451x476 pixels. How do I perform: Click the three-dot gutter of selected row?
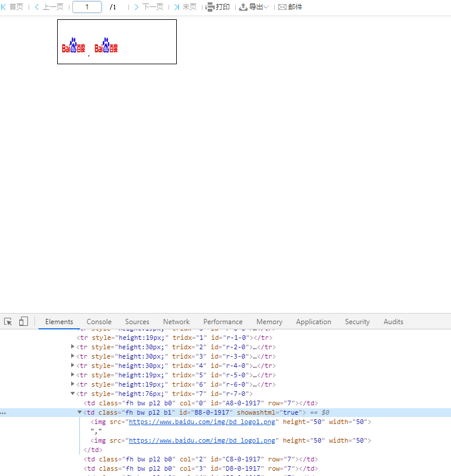[x=3, y=413]
